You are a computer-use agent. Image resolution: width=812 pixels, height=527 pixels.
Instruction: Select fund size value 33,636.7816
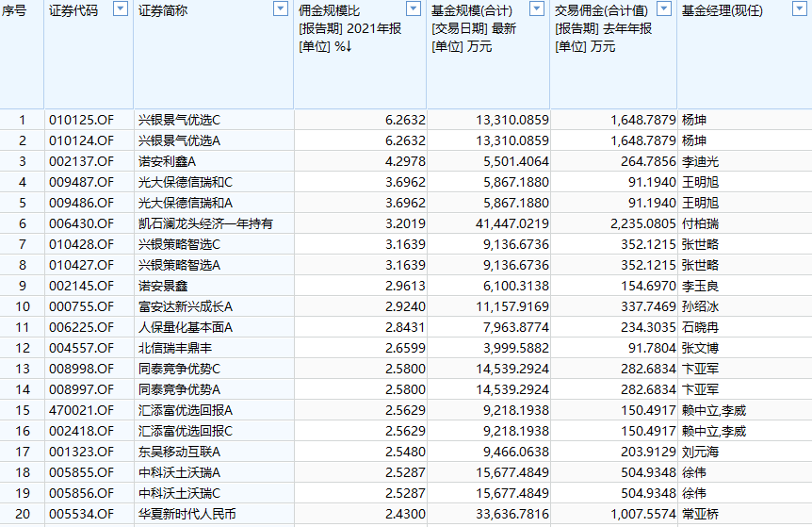512,514
